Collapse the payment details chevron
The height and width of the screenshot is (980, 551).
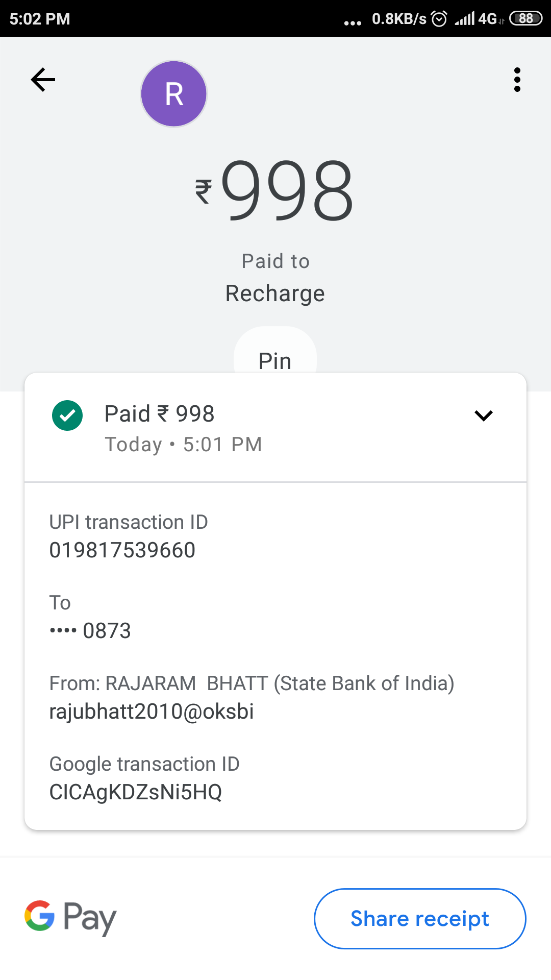click(483, 415)
